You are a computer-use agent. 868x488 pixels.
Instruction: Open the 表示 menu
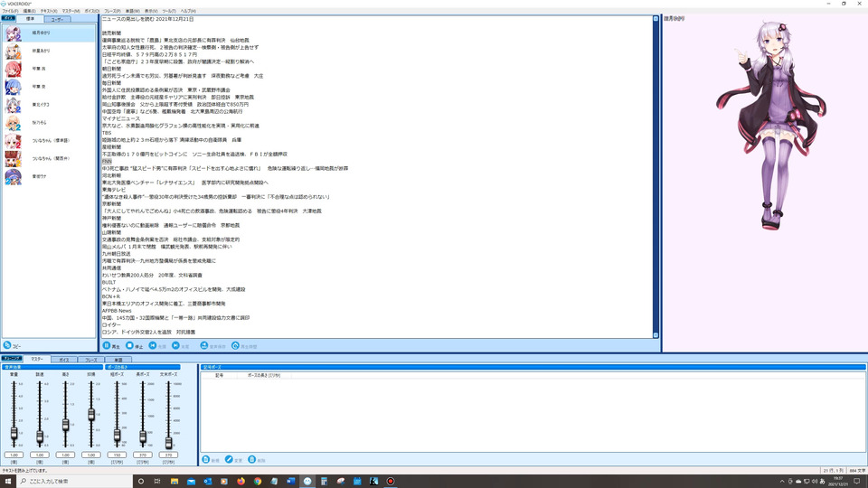[151, 11]
